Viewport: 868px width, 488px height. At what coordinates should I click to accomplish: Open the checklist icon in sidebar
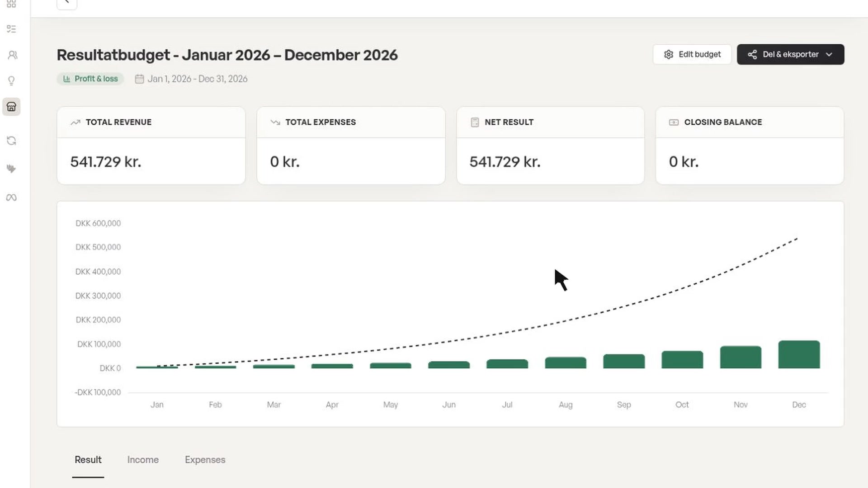point(11,29)
